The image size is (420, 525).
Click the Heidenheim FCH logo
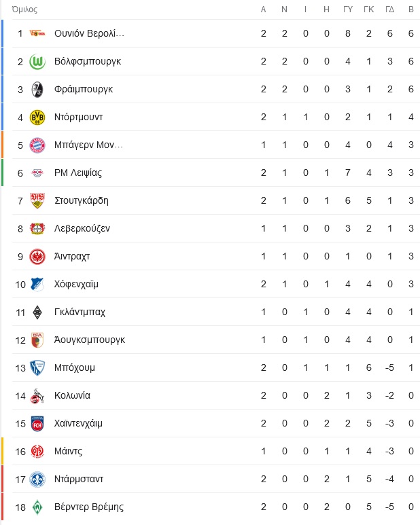coord(37,424)
